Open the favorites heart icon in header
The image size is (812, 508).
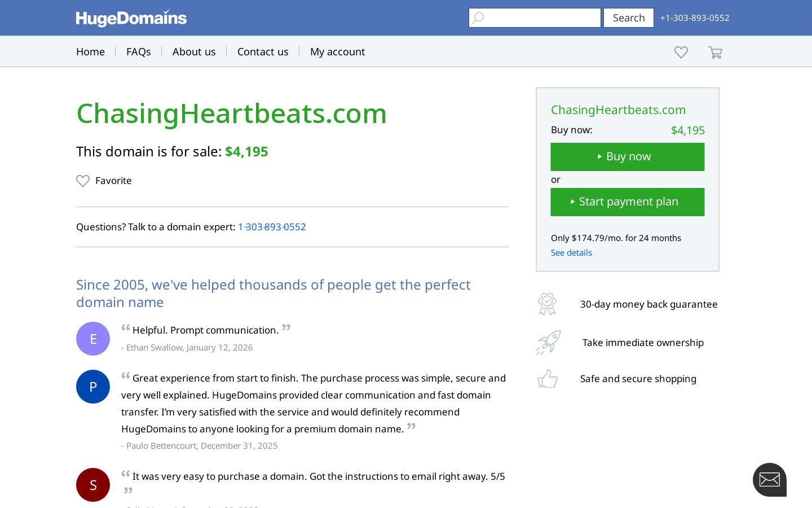pos(681,52)
